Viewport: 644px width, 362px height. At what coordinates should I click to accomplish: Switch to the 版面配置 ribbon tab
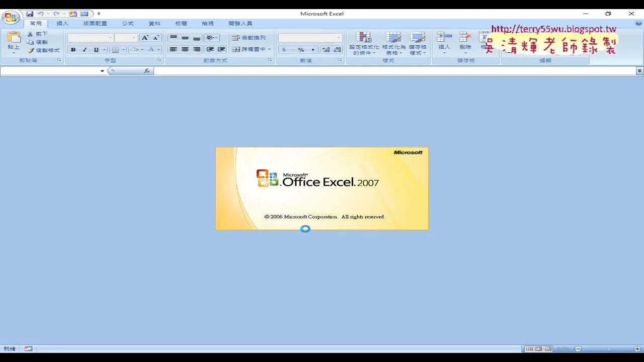coord(95,24)
